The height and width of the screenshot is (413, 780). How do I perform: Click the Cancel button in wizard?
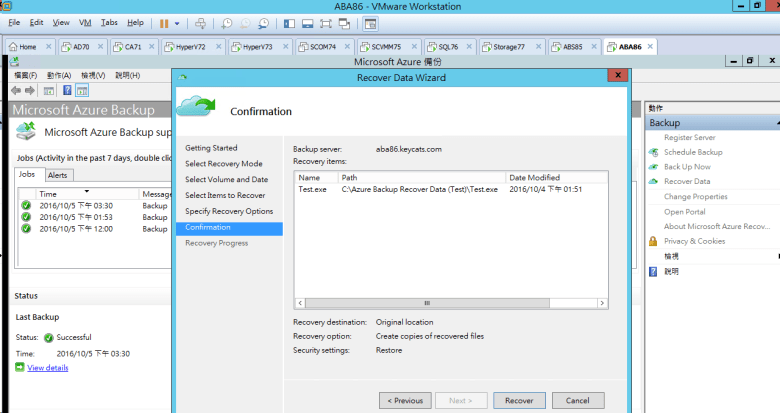[577, 400]
